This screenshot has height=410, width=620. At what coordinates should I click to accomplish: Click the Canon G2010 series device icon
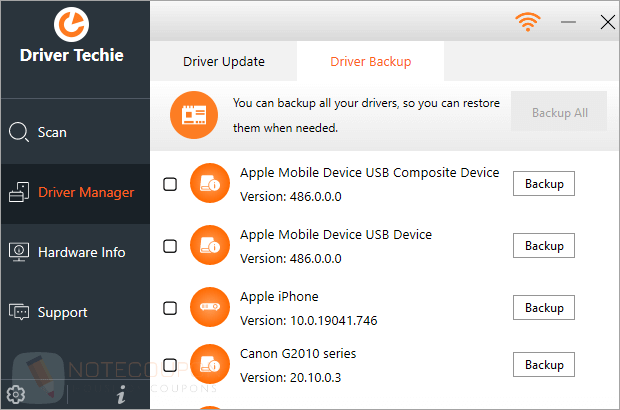pyautogui.click(x=210, y=364)
